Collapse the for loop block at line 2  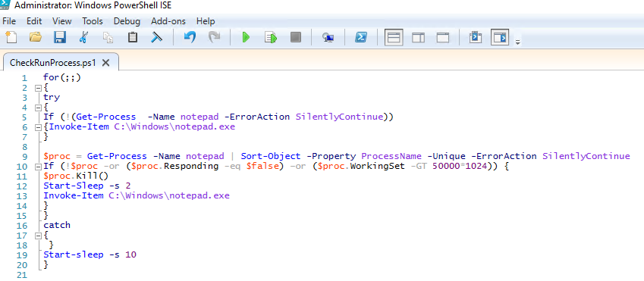pos(38,88)
